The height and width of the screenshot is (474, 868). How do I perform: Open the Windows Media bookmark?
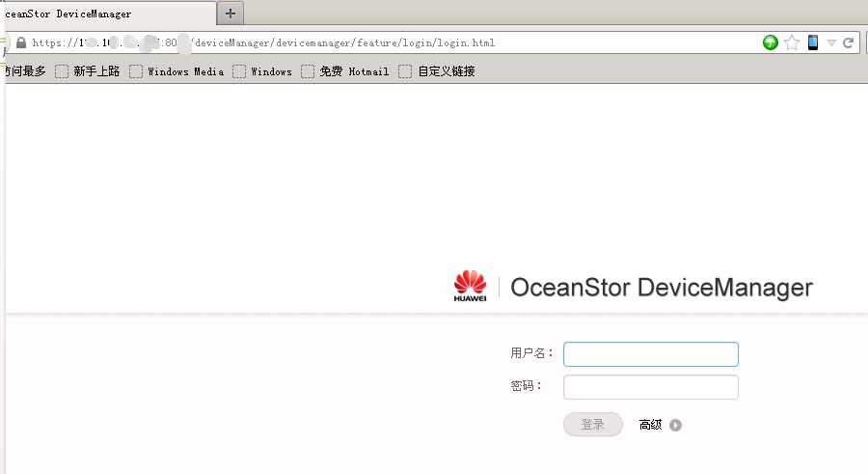pos(177,71)
